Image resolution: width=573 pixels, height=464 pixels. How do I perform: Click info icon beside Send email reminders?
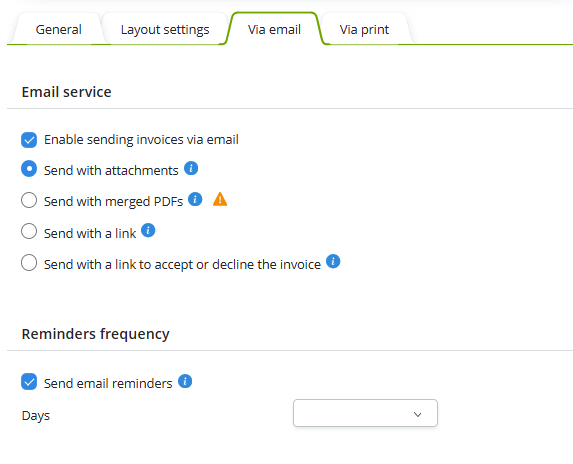(x=185, y=381)
